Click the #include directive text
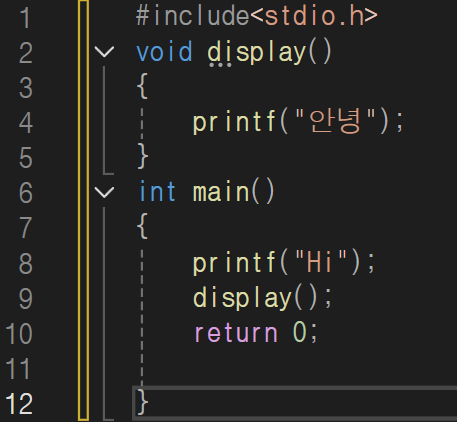 coord(192,16)
